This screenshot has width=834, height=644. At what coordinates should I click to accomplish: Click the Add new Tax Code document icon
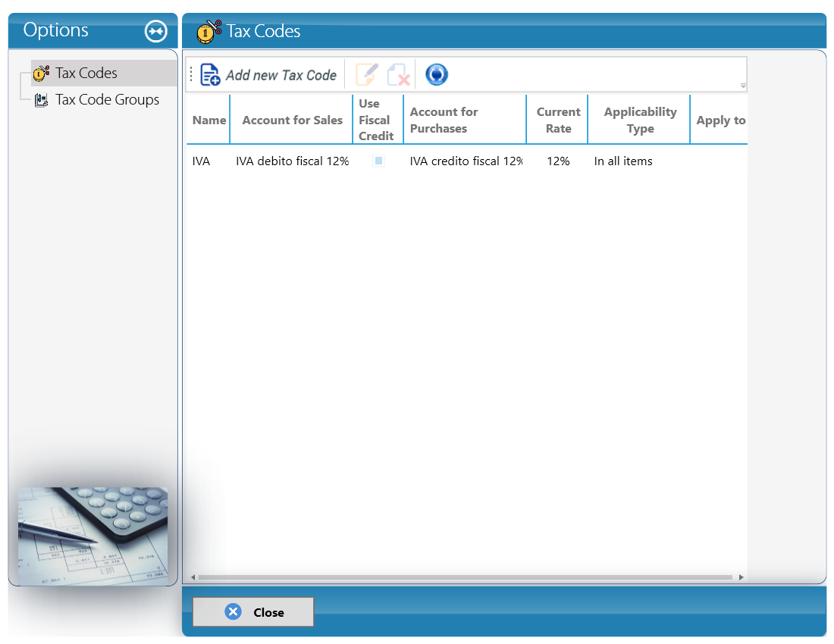click(210, 74)
